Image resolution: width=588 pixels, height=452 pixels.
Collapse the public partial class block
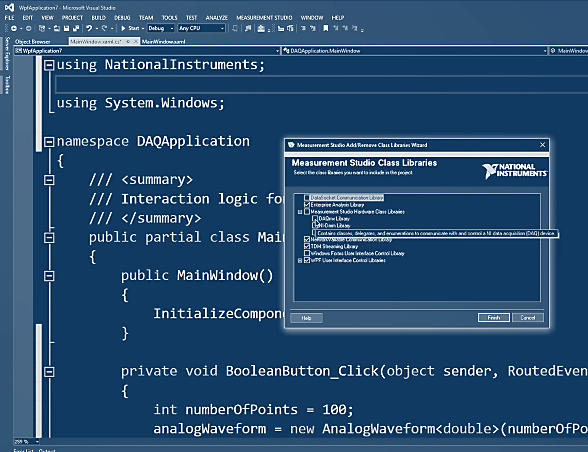[x=49, y=238]
